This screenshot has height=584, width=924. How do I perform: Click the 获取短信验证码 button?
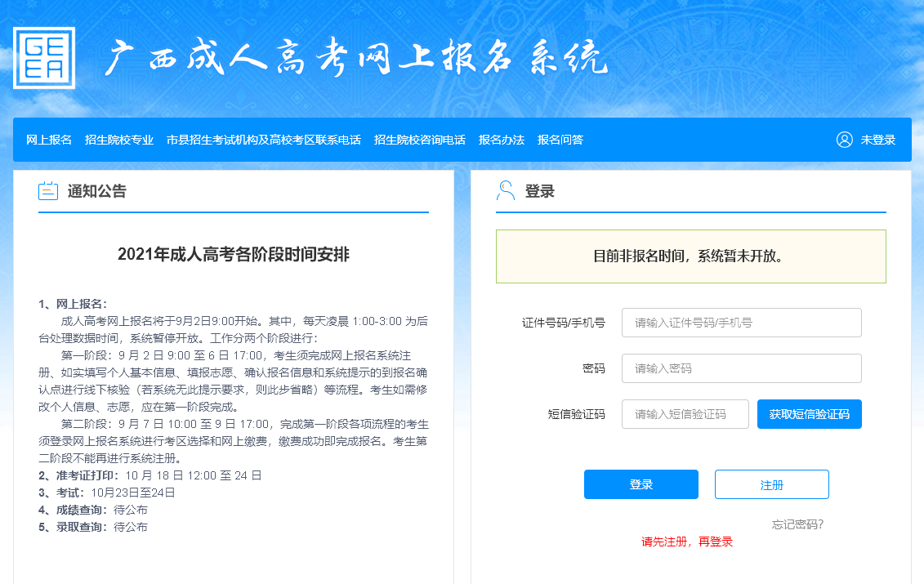click(x=809, y=413)
